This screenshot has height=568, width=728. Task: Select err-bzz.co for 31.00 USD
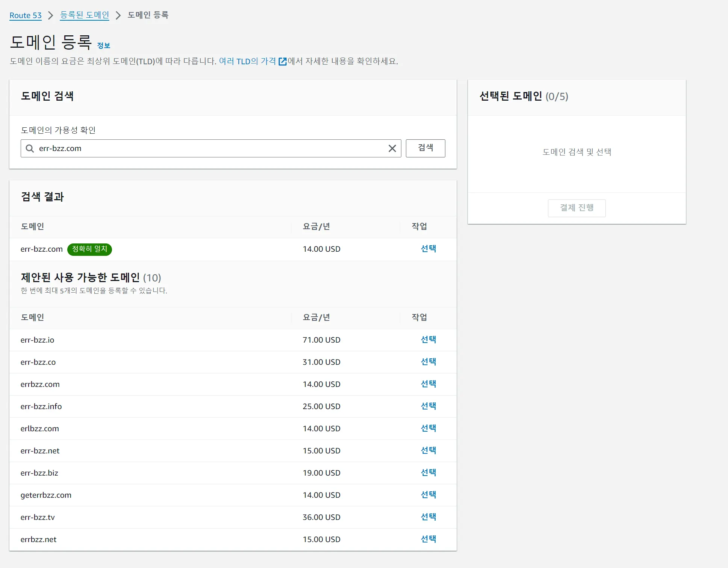click(428, 362)
